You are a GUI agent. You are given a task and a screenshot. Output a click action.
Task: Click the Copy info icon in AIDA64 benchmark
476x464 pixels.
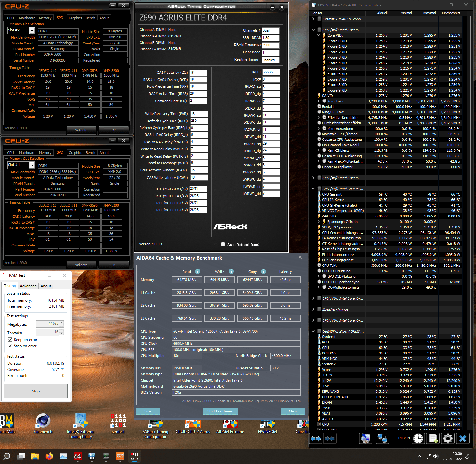tap(263, 271)
